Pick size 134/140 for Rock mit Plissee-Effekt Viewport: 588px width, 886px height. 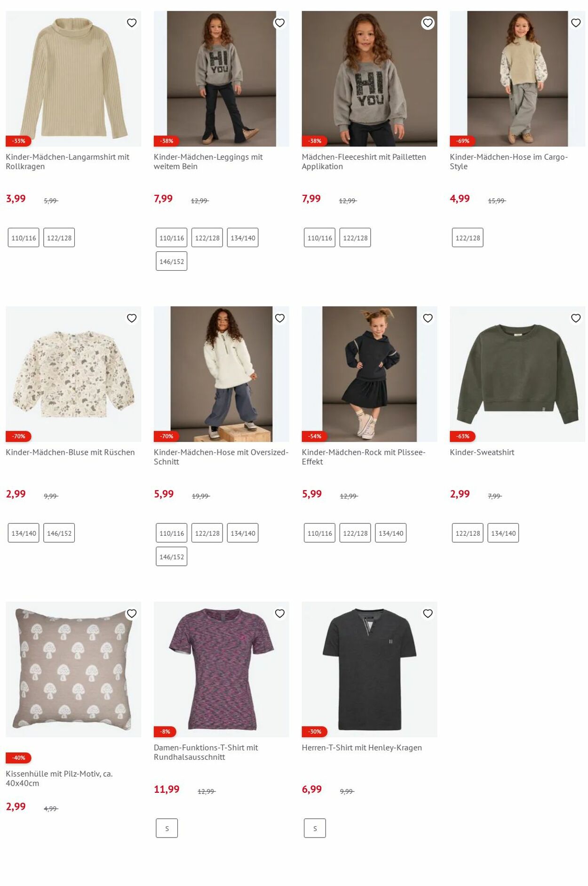click(391, 533)
